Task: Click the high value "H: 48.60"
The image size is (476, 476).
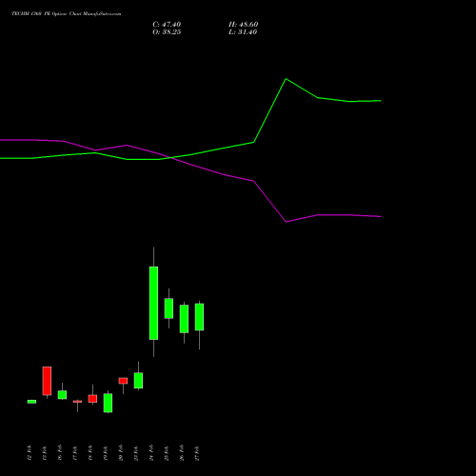Action: pyautogui.click(x=244, y=25)
